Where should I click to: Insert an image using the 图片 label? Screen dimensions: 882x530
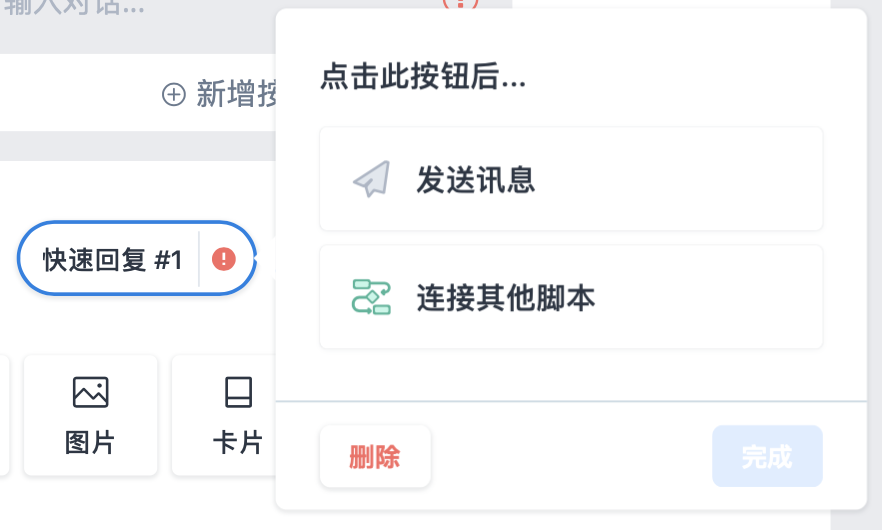(x=90, y=442)
